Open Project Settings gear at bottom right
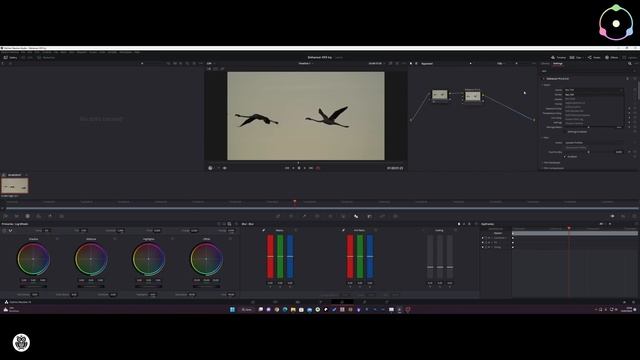640x360 pixels. 633,302
